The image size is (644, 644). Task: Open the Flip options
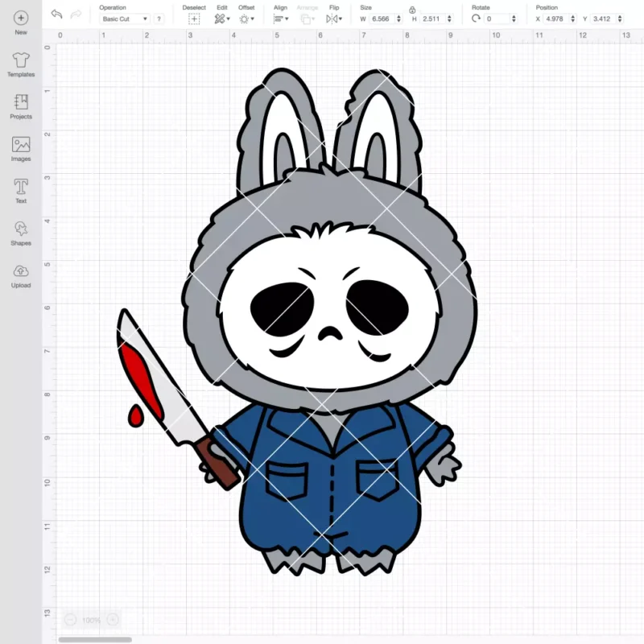[x=334, y=19]
